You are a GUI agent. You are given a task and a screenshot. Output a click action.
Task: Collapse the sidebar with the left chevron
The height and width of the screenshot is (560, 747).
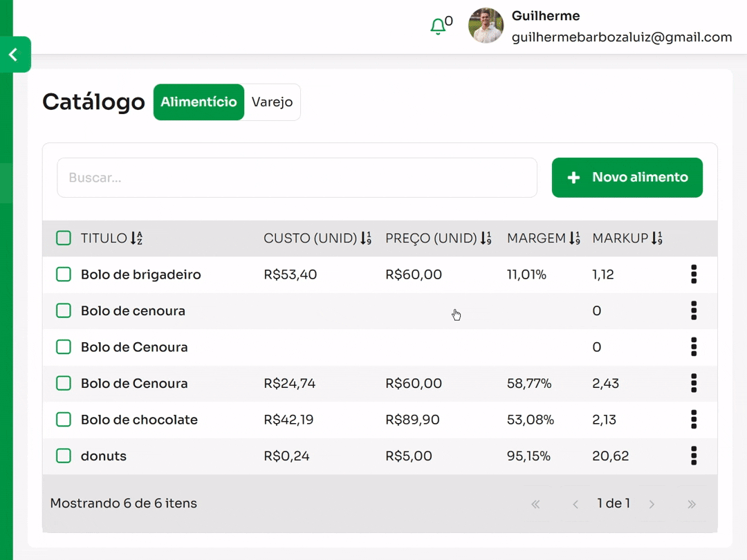pyautogui.click(x=14, y=55)
